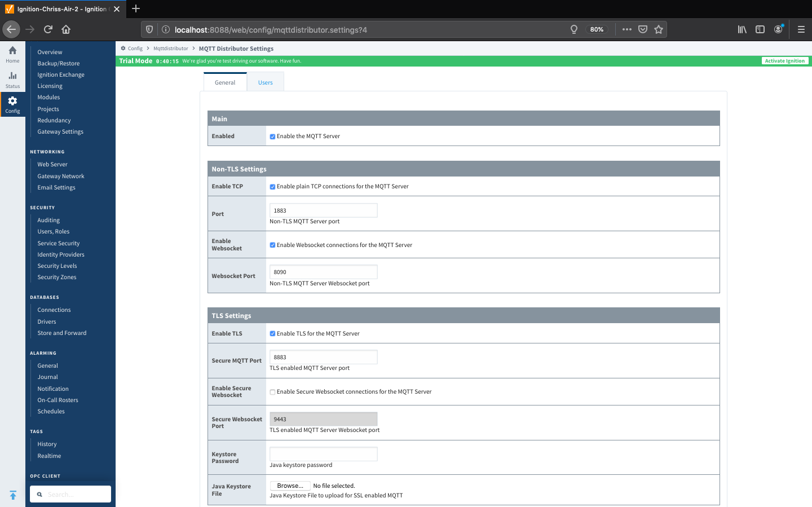
Task: Close the Ignition browser tab
Action: pyautogui.click(x=117, y=9)
